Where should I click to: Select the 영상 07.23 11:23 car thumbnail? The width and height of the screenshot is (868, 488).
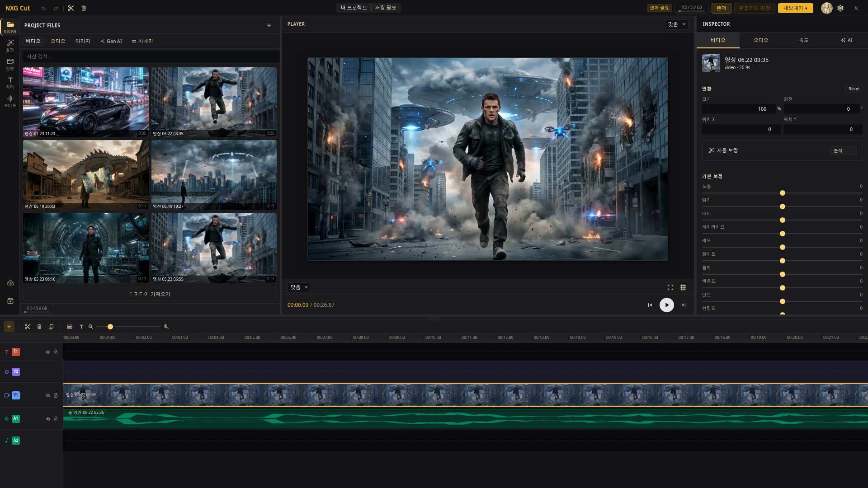click(86, 102)
